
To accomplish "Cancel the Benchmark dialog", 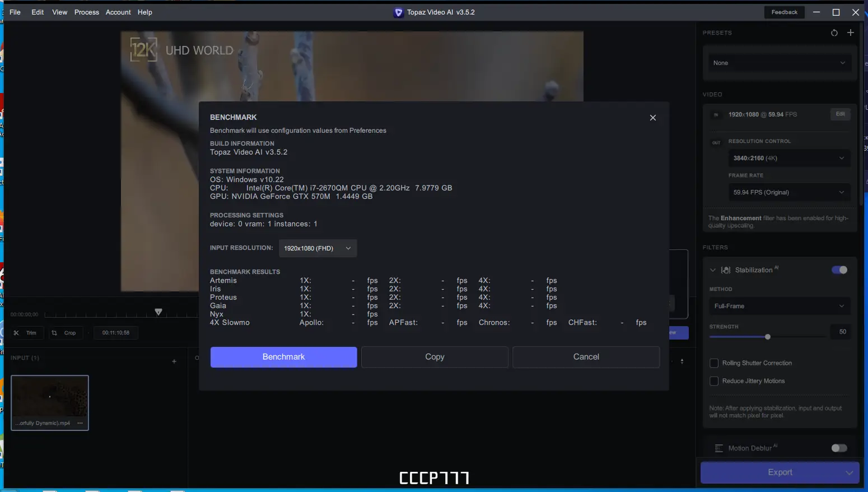I will (x=586, y=357).
